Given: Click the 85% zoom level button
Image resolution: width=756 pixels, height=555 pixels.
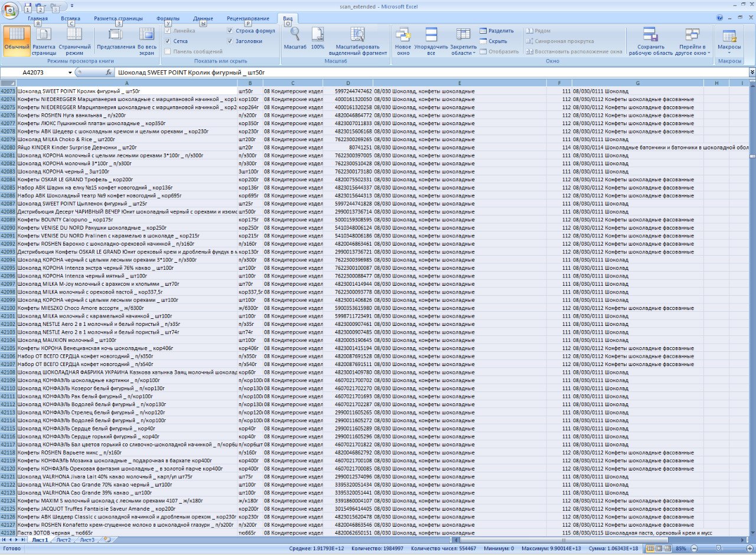Looking at the screenshot, I should (x=681, y=549).
